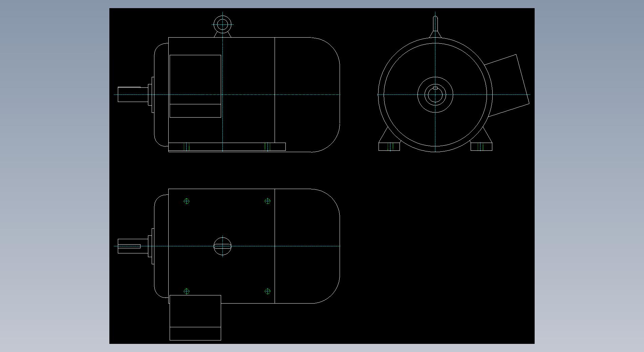Pick the left mounting foot in end view
The height and width of the screenshot is (352, 644).
coord(389,147)
